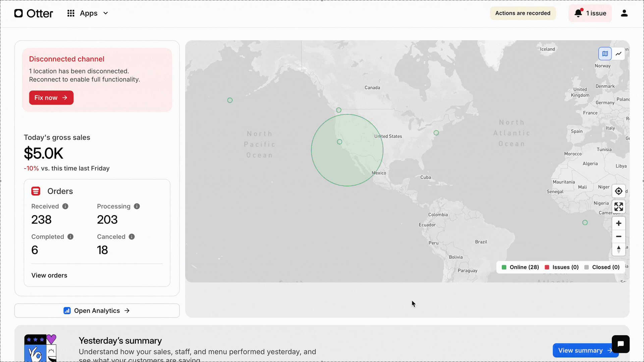Reset map compass bearing
644x362 pixels.
[619, 249]
